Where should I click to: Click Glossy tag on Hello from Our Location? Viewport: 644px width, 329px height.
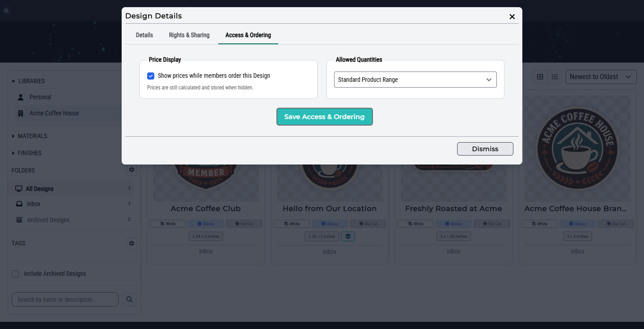point(330,224)
